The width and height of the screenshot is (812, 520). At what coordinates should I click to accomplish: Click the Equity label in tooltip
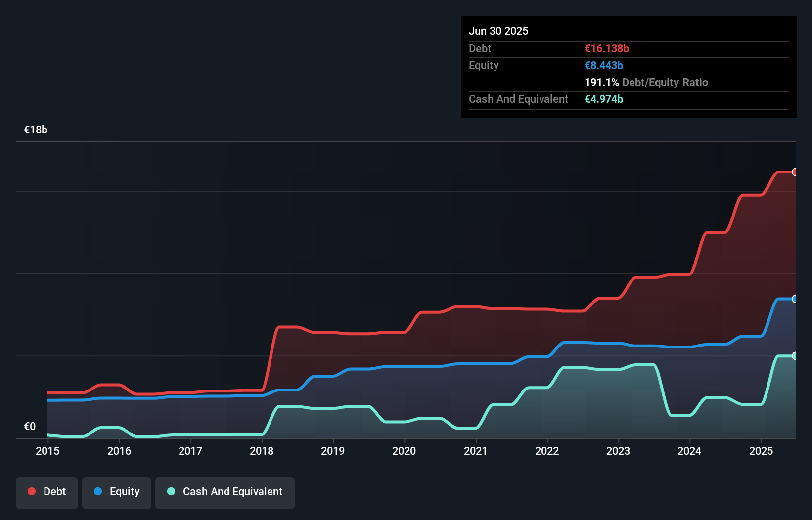[x=484, y=66]
